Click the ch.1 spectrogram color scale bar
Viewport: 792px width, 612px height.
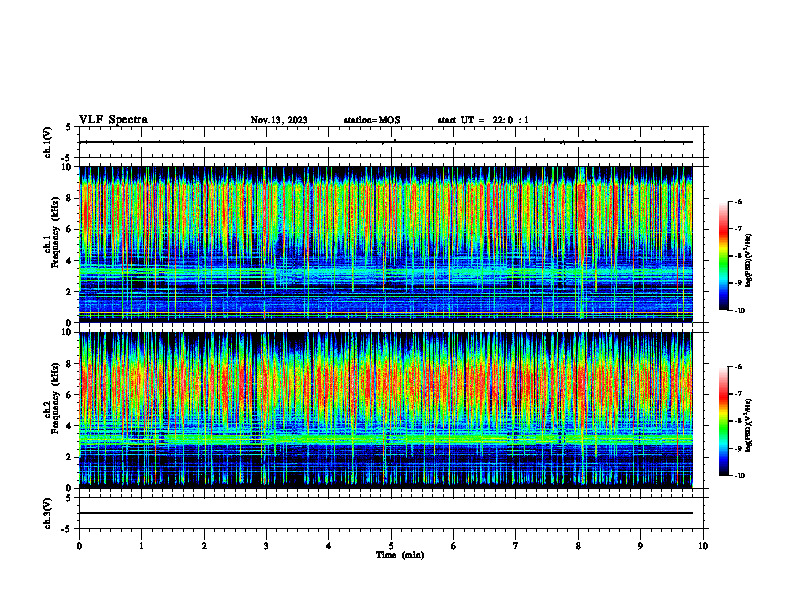[x=723, y=256]
